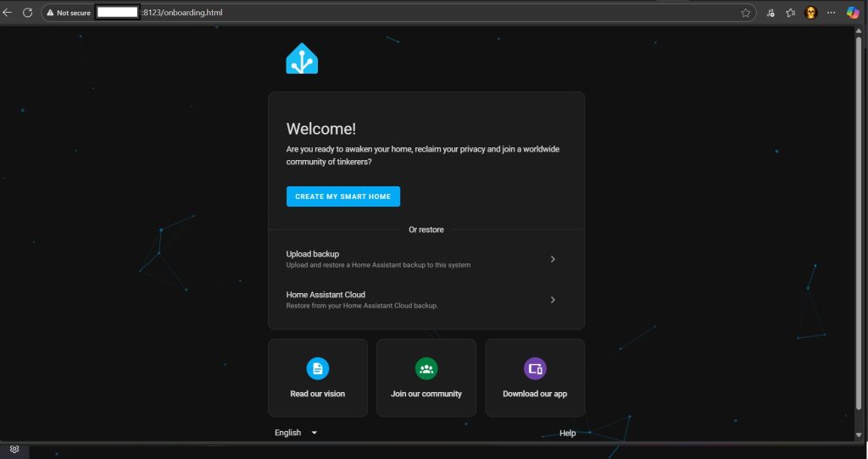Open the Upload backup restore option

coord(426,259)
